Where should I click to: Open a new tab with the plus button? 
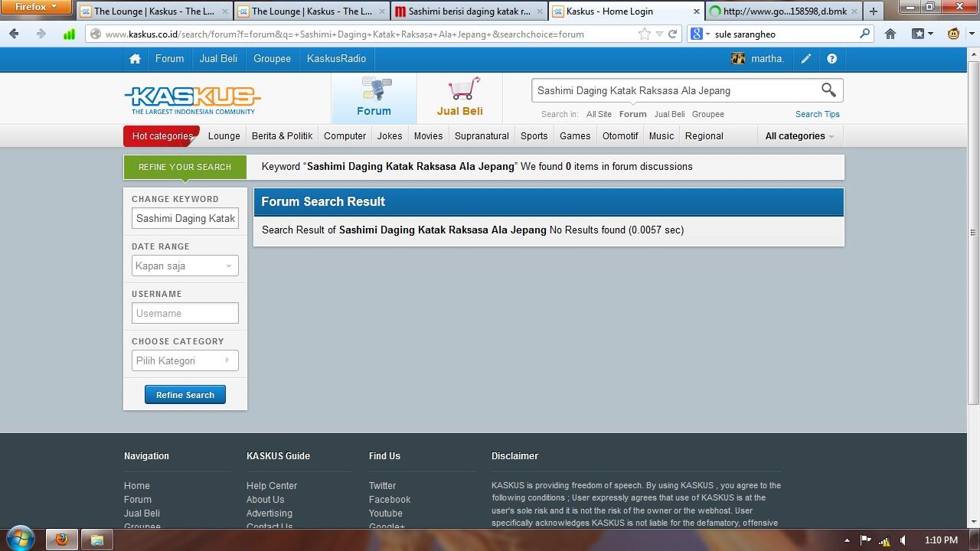(x=873, y=11)
